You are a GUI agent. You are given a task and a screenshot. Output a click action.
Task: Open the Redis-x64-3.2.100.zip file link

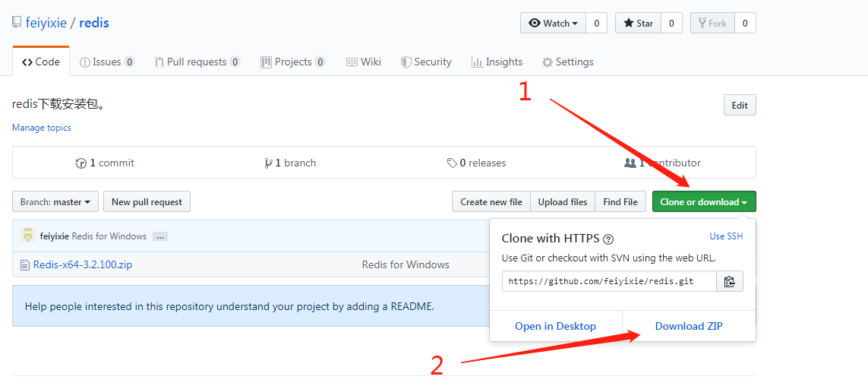83,265
